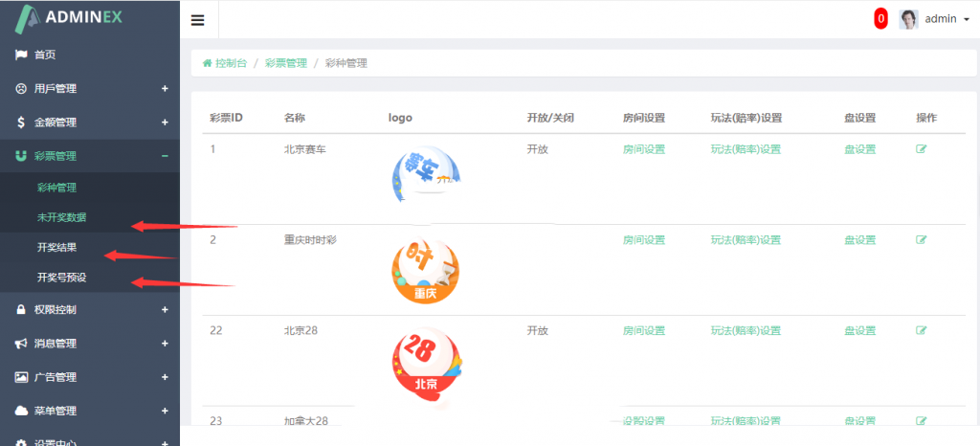
Task: Expand 用户管理 sidebar menu
Action: [89, 89]
